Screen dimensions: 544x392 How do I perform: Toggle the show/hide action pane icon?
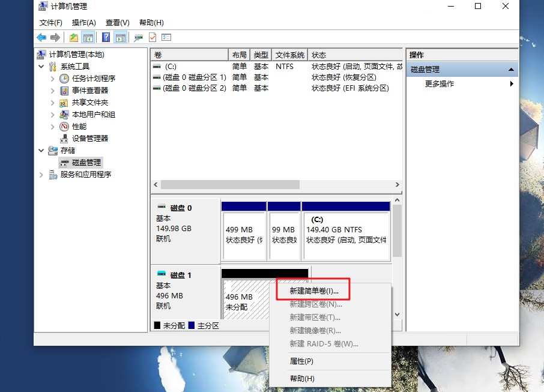[121, 37]
